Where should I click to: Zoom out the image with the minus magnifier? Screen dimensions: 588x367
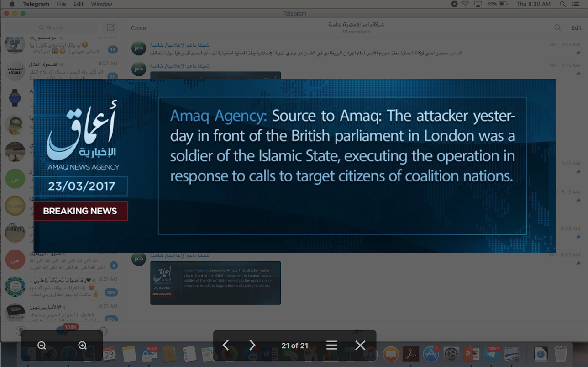(42, 346)
